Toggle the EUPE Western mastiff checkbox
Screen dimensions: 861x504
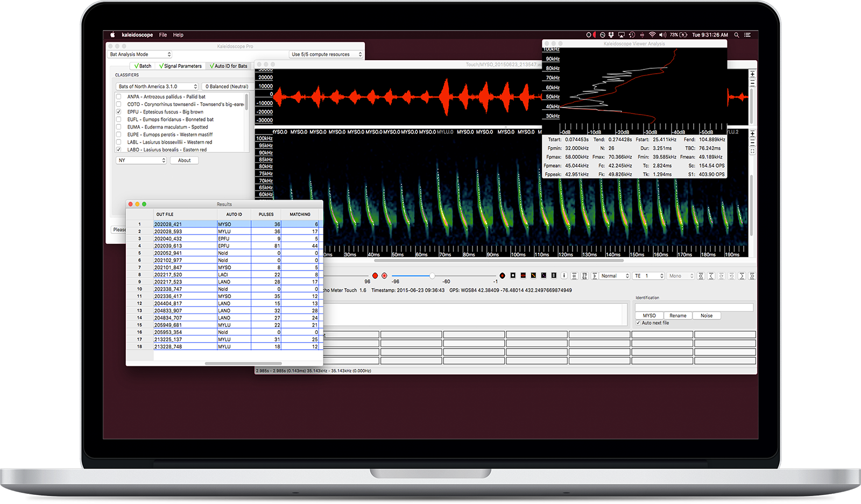118,134
